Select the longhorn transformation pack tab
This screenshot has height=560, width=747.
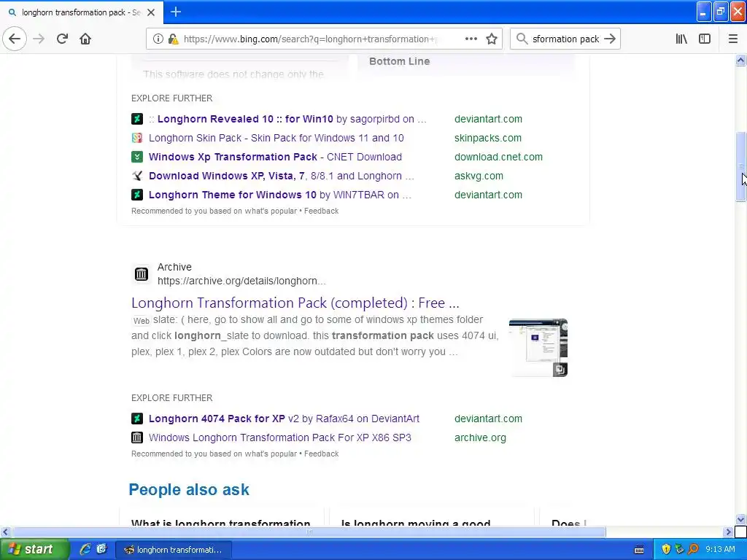tap(82, 12)
